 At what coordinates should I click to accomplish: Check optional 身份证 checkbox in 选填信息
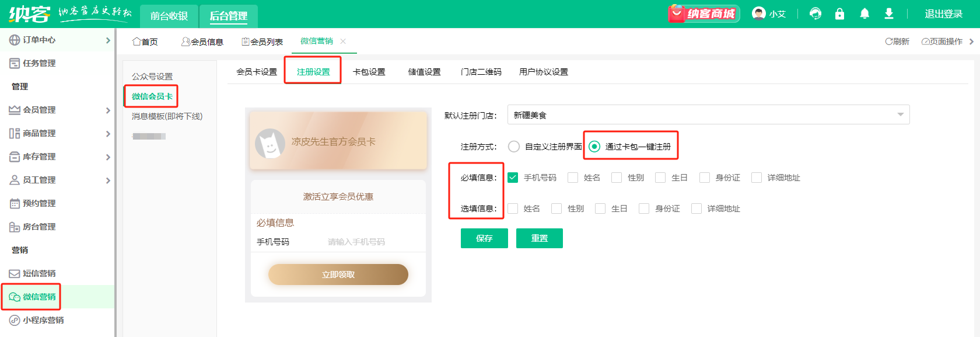point(644,209)
